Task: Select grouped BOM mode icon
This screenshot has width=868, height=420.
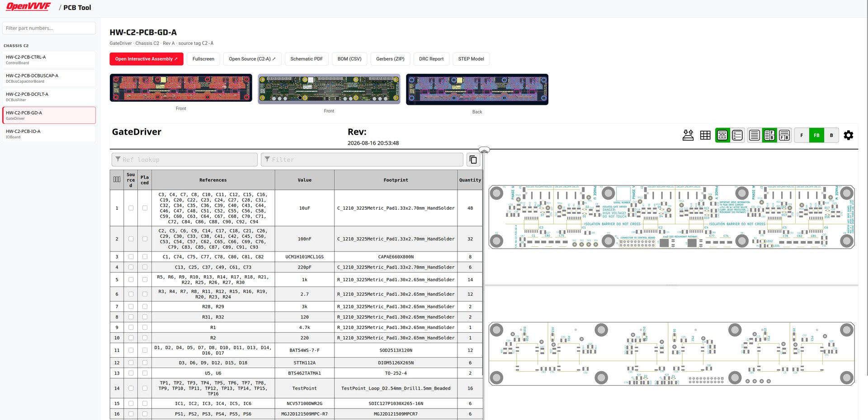Action: tap(722, 135)
